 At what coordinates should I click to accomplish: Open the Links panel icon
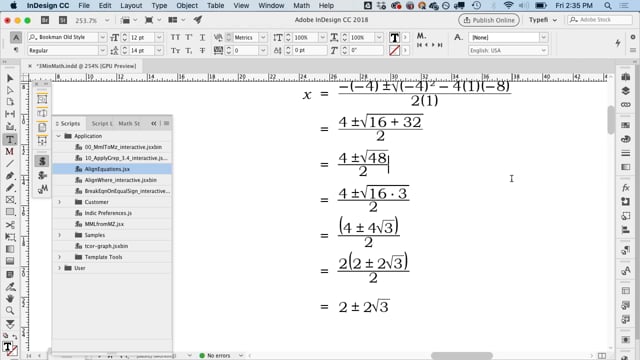[x=625, y=104]
